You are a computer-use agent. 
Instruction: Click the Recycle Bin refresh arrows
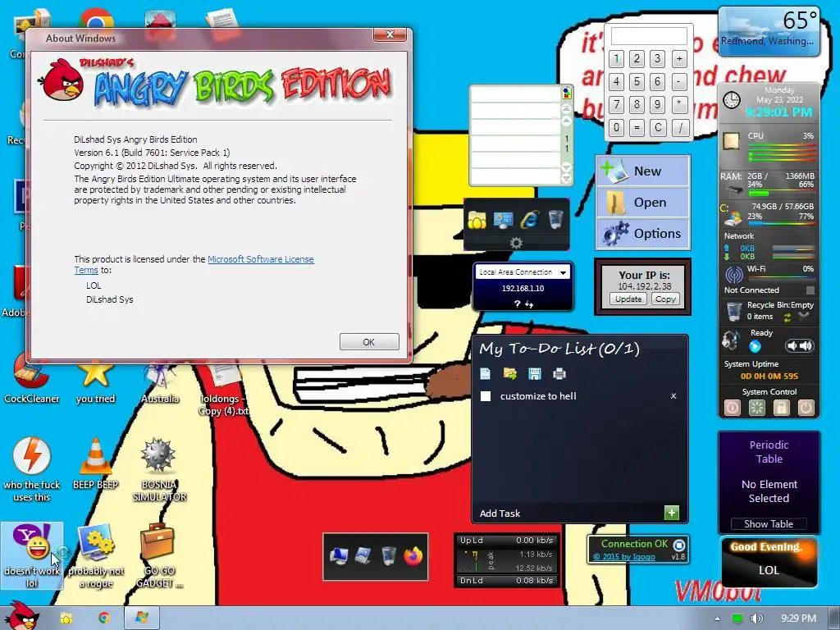(x=787, y=317)
